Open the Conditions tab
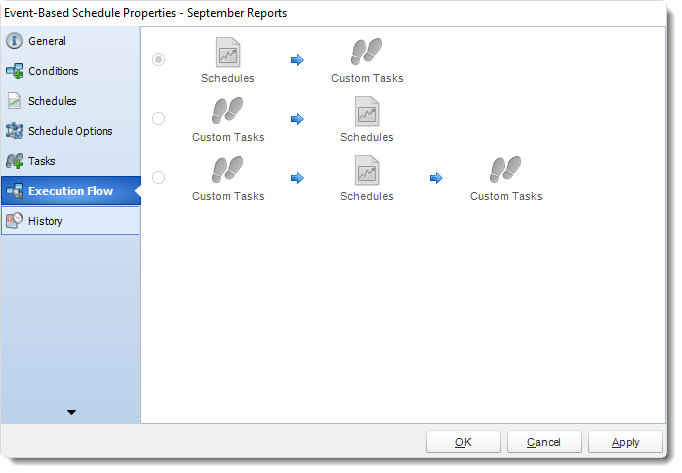682x473 pixels. pos(71,71)
